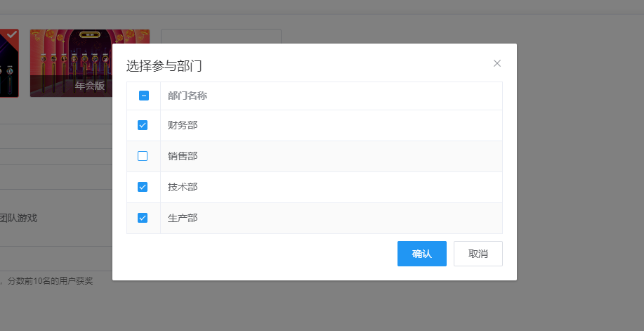The height and width of the screenshot is (331, 644).
Task: Uncheck the 生产部 checkbox
Action: point(143,218)
